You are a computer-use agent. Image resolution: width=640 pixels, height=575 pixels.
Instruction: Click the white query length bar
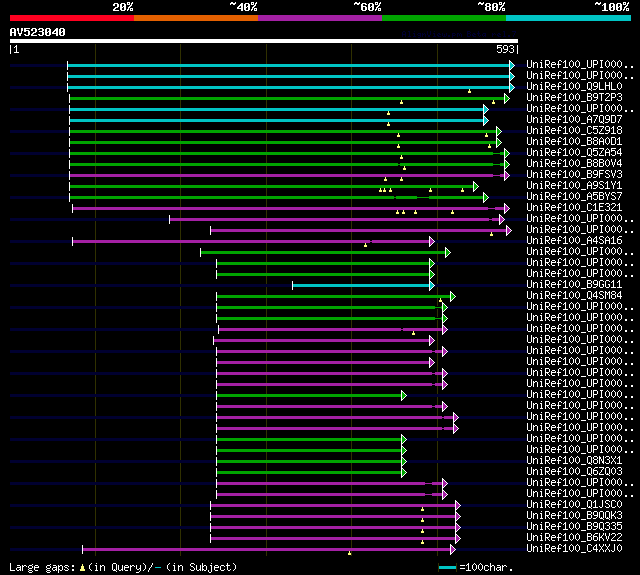tap(264, 41)
